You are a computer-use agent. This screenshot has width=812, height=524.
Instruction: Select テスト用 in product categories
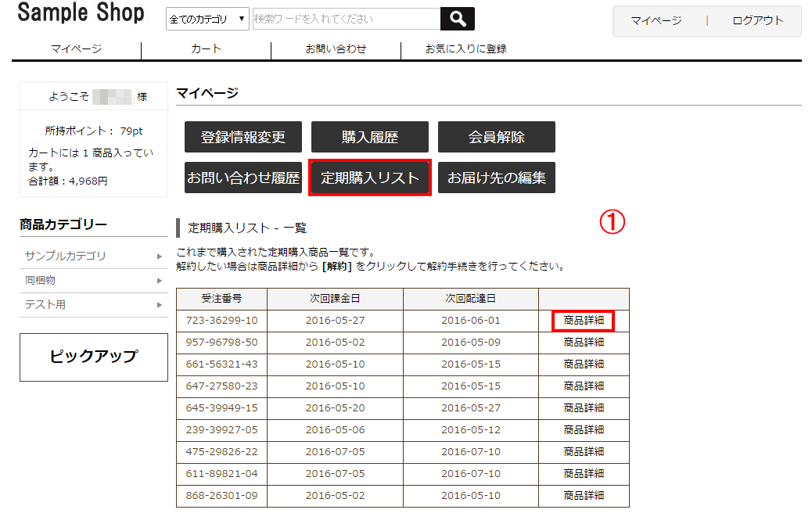(x=45, y=304)
